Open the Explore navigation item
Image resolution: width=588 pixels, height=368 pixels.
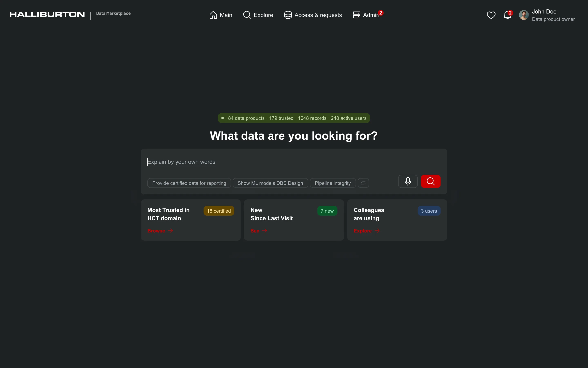[258, 15]
